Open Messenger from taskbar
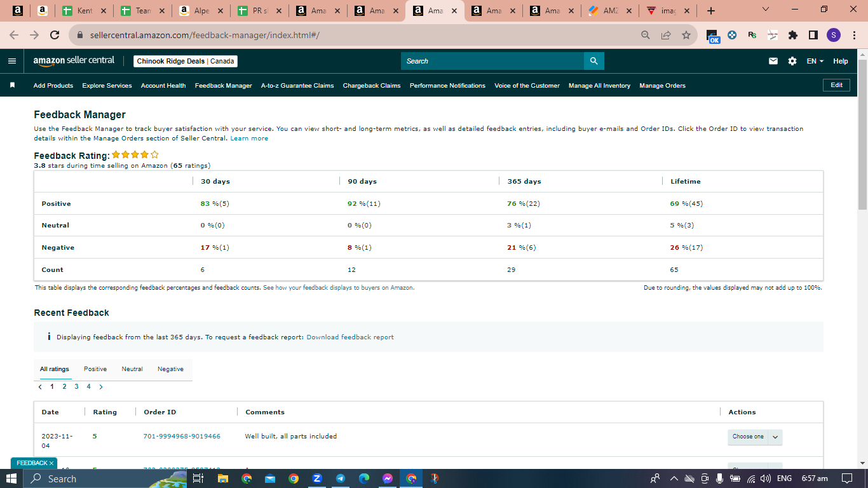Image resolution: width=868 pixels, height=488 pixels. point(387,478)
